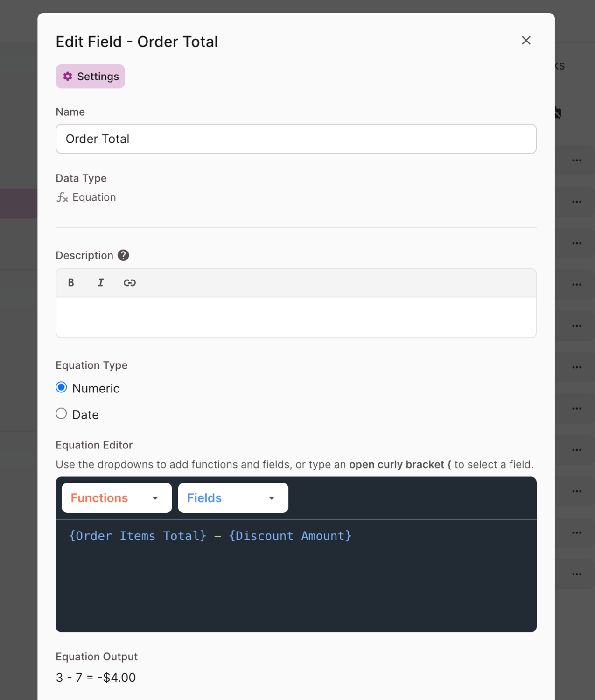Switch equation type from Numeric to Date
The image size is (595, 700).
[x=61, y=413]
